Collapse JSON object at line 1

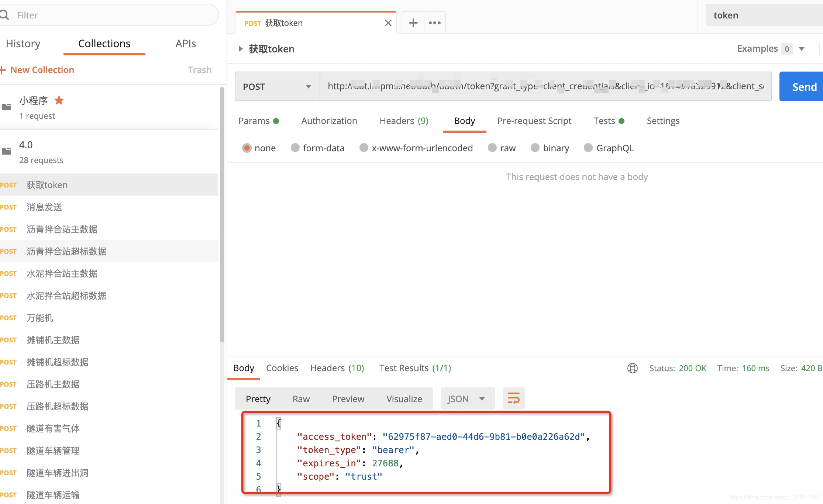click(279, 423)
